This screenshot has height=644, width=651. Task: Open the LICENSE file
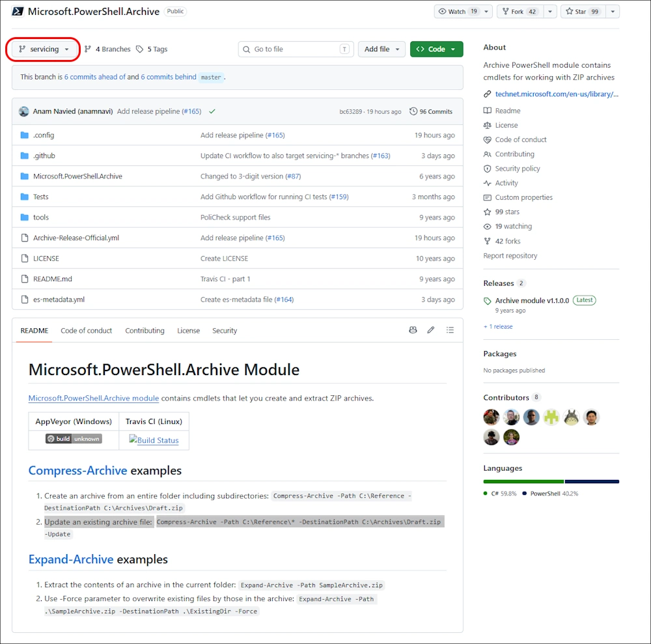(x=46, y=259)
